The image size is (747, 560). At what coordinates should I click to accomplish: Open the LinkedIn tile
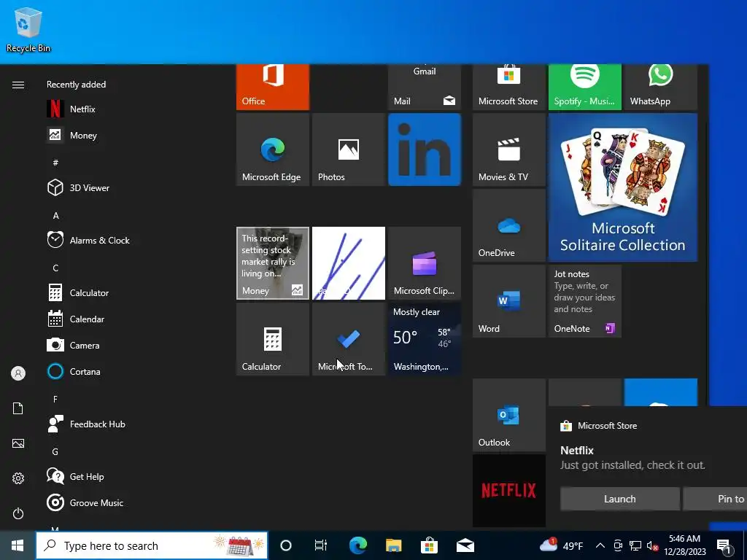[425, 149]
